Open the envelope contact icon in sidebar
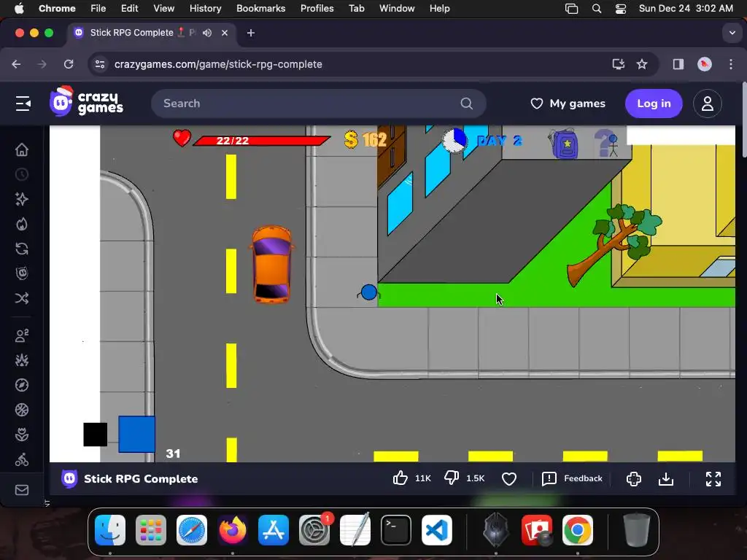Viewport: 747px width, 560px height. coord(22,490)
